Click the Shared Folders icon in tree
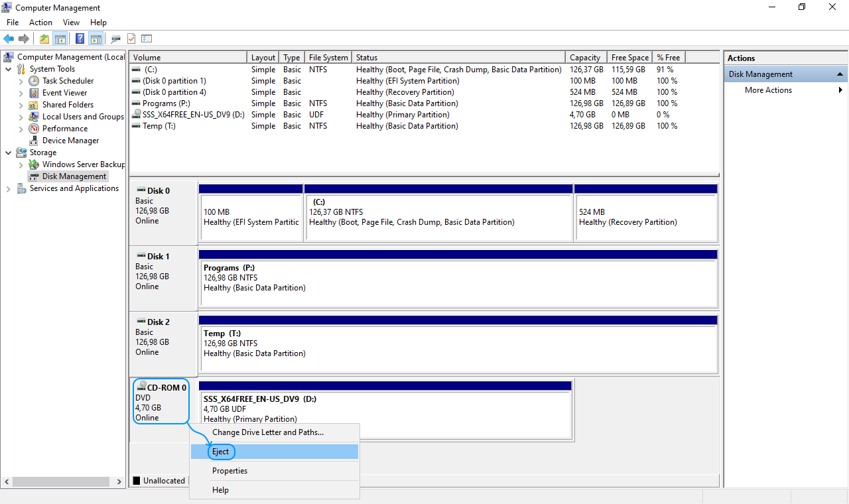This screenshot has height=504, width=849. [34, 105]
